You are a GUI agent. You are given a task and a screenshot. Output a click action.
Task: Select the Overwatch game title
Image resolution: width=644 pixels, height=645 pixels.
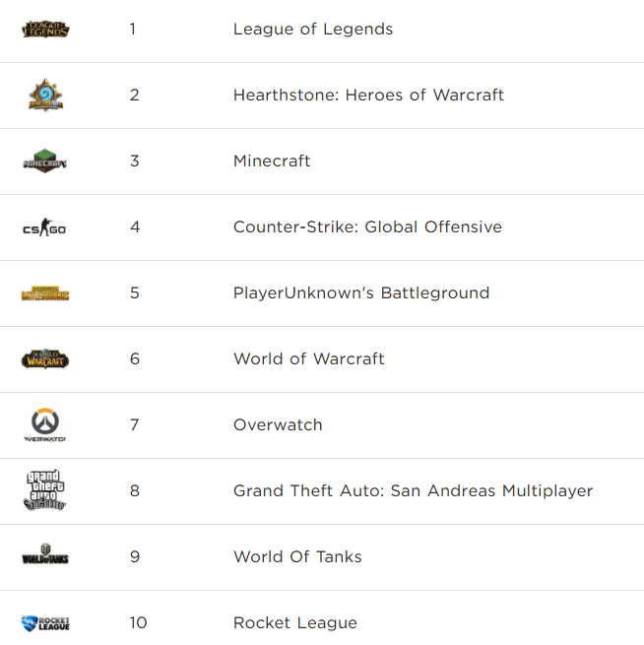(x=278, y=425)
